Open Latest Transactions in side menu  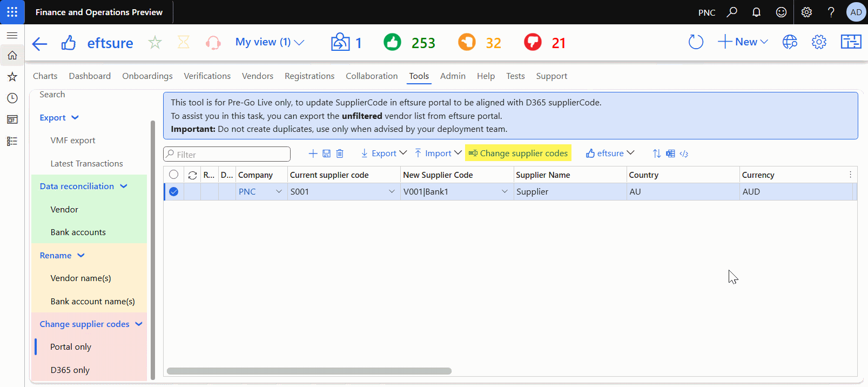86,164
